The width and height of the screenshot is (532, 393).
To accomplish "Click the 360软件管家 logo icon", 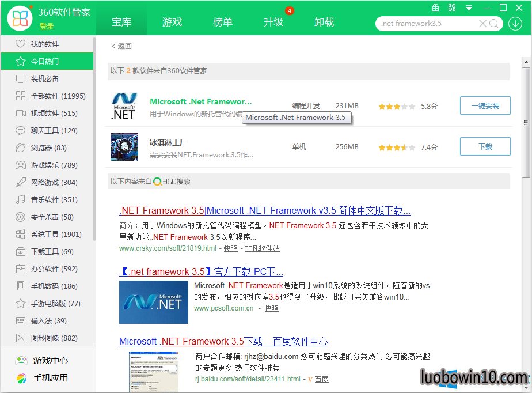I will point(20,18).
